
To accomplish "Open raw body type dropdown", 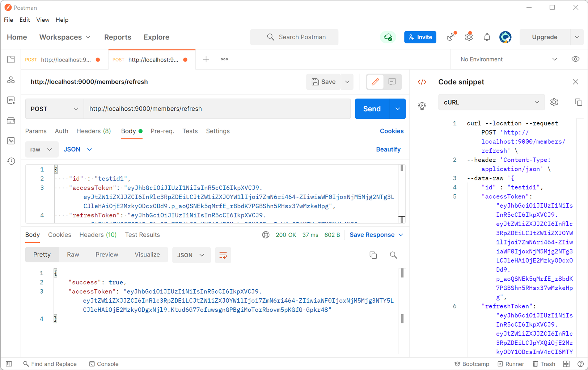I will (x=41, y=149).
